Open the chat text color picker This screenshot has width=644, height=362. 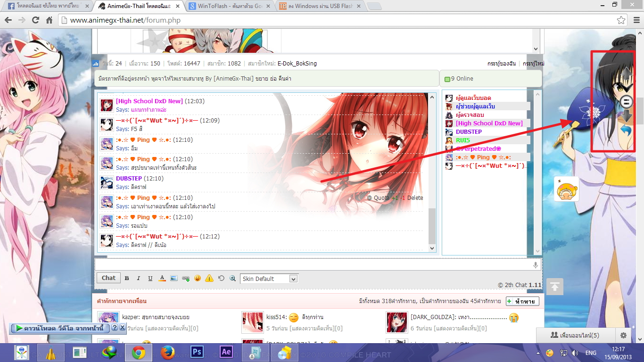(162, 279)
